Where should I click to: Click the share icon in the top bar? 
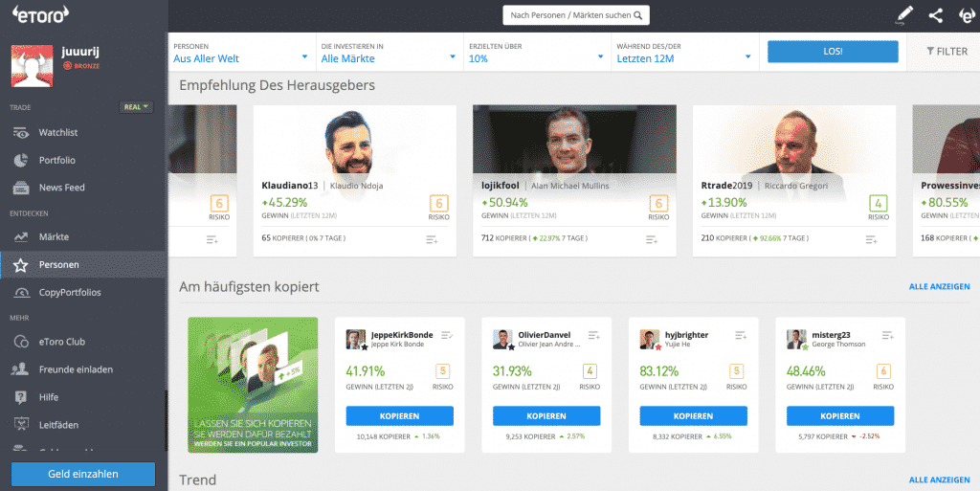point(936,15)
